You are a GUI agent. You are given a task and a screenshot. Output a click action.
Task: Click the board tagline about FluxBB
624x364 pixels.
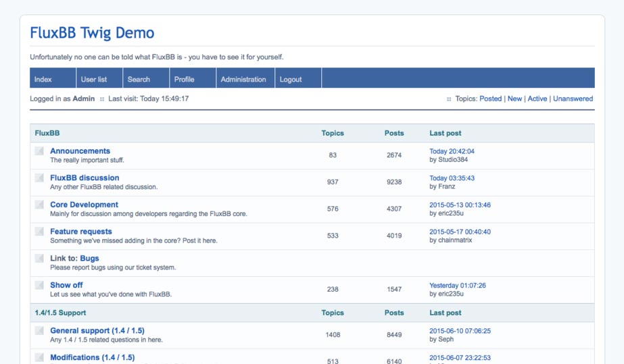click(x=157, y=57)
